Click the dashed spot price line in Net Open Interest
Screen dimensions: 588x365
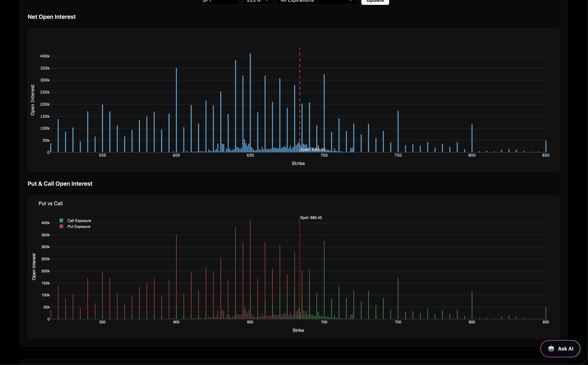click(x=300, y=97)
